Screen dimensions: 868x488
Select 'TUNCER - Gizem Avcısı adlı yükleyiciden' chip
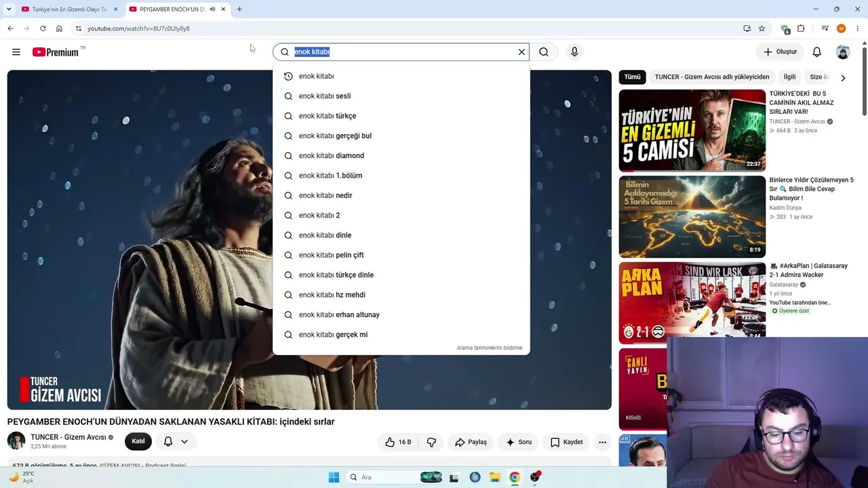click(x=712, y=77)
